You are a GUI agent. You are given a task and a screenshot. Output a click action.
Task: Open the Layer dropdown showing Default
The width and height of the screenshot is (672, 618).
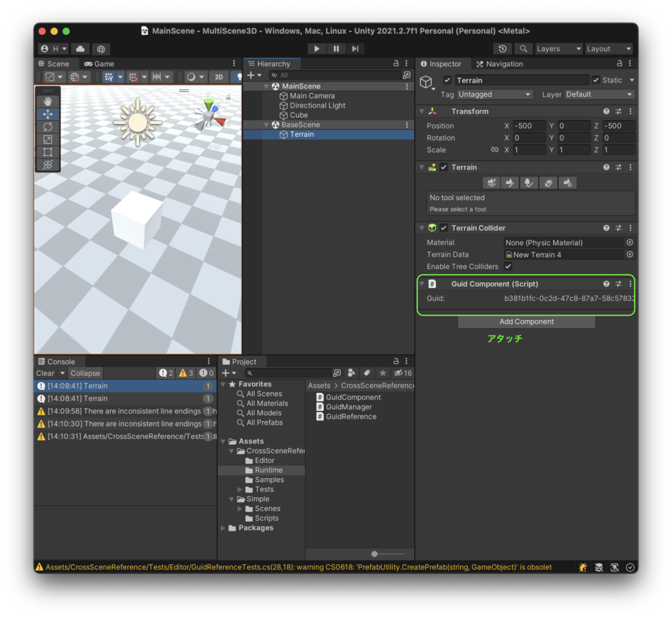(599, 94)
